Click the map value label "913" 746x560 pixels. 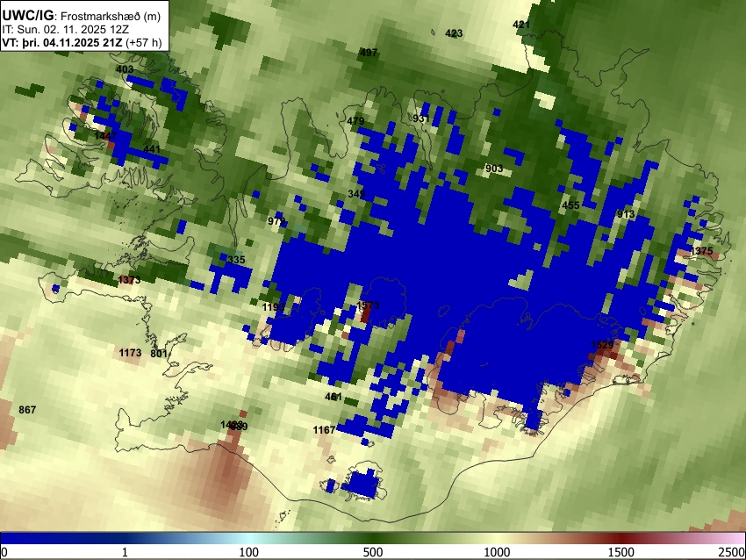pyautogui.click(x=626, y=214)
